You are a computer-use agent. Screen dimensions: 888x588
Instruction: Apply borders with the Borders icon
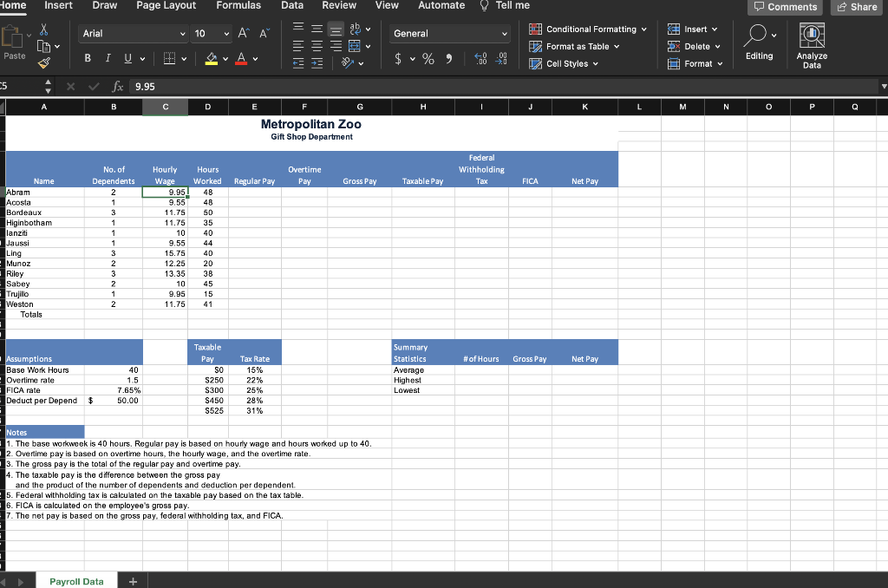coord(169,58)
